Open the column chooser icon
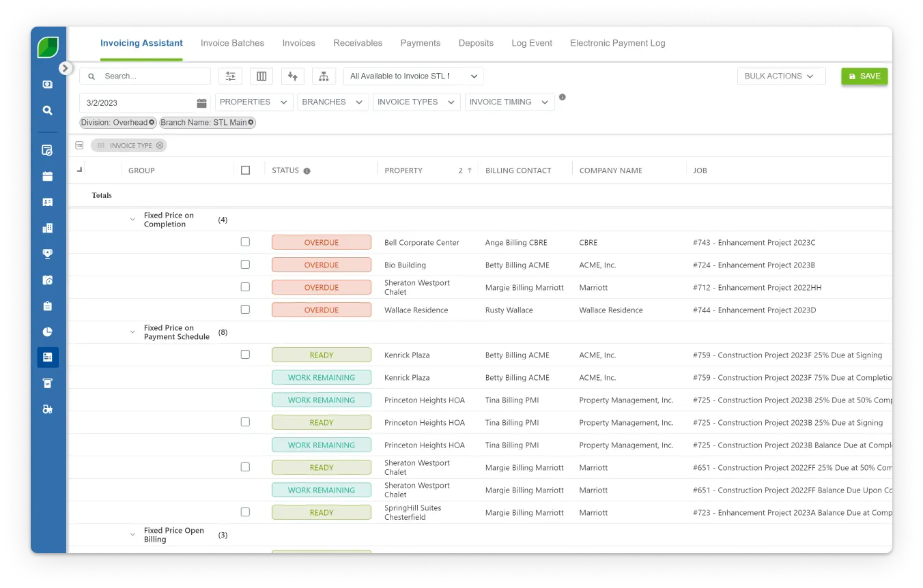 pos(261,76)
